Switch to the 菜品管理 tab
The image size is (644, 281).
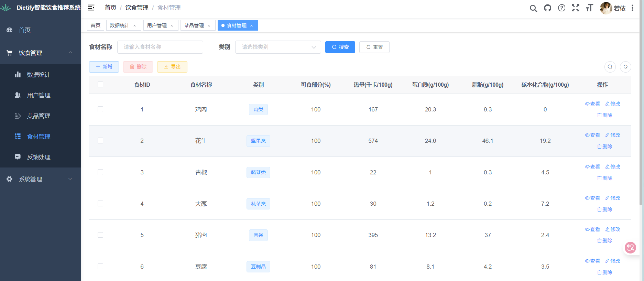tap(194, 25)
